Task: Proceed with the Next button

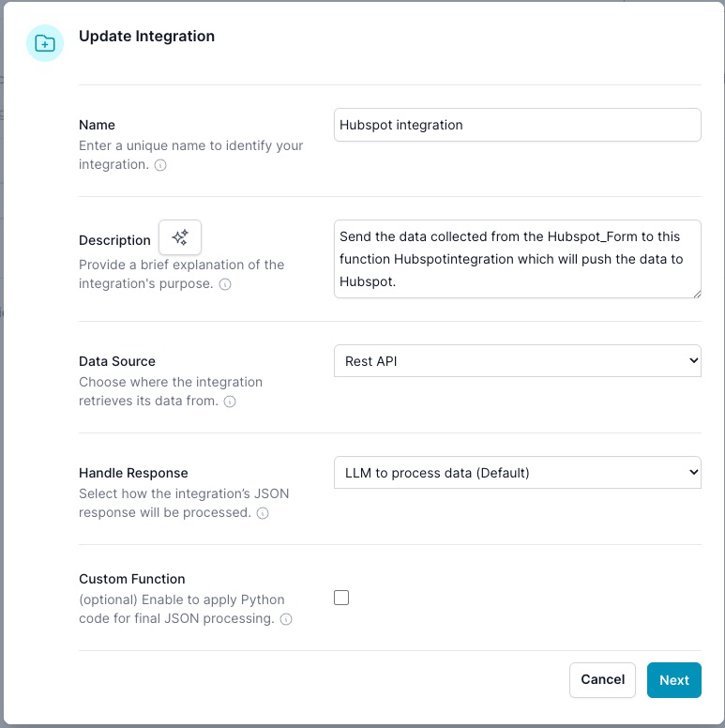Action: (x=673, y=680)
